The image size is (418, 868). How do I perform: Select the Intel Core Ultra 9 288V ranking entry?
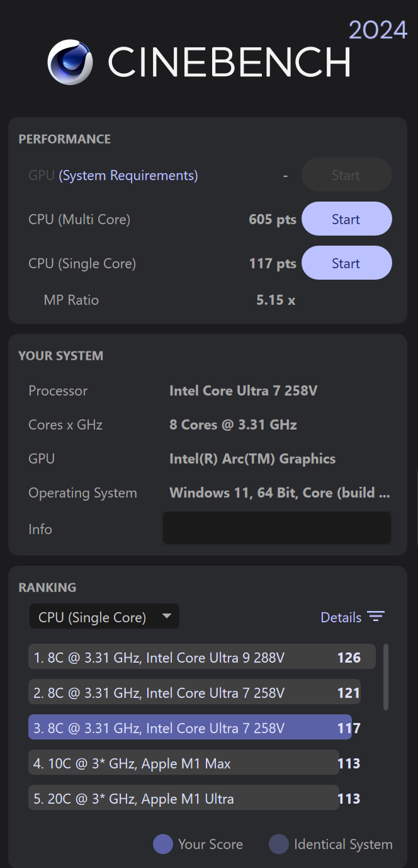click(189, 656)
